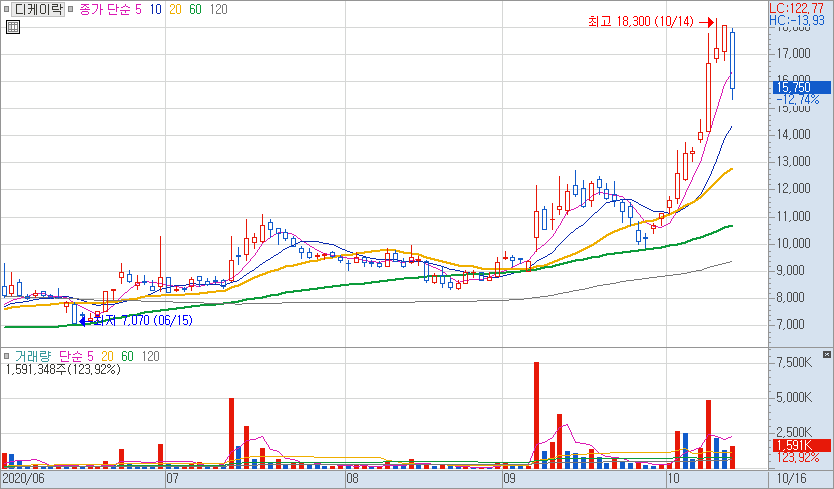Click the 13,000 price axis label

coord(794,162)
